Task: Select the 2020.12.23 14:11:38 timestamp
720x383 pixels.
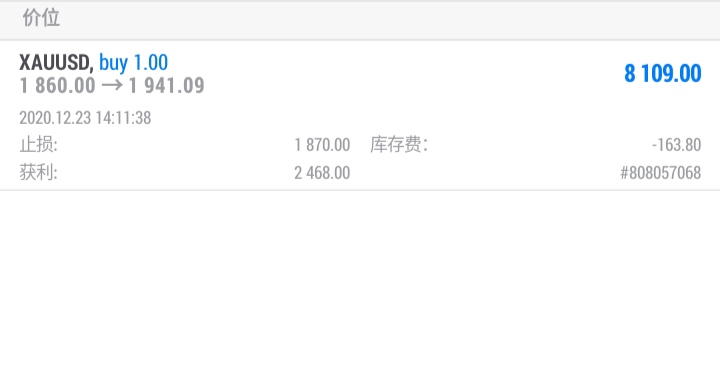Action: 85,118
